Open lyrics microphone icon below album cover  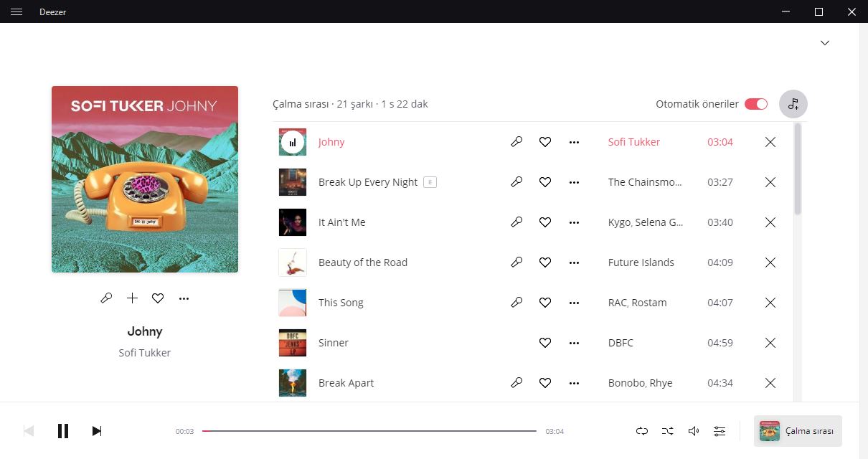(106, 298)
